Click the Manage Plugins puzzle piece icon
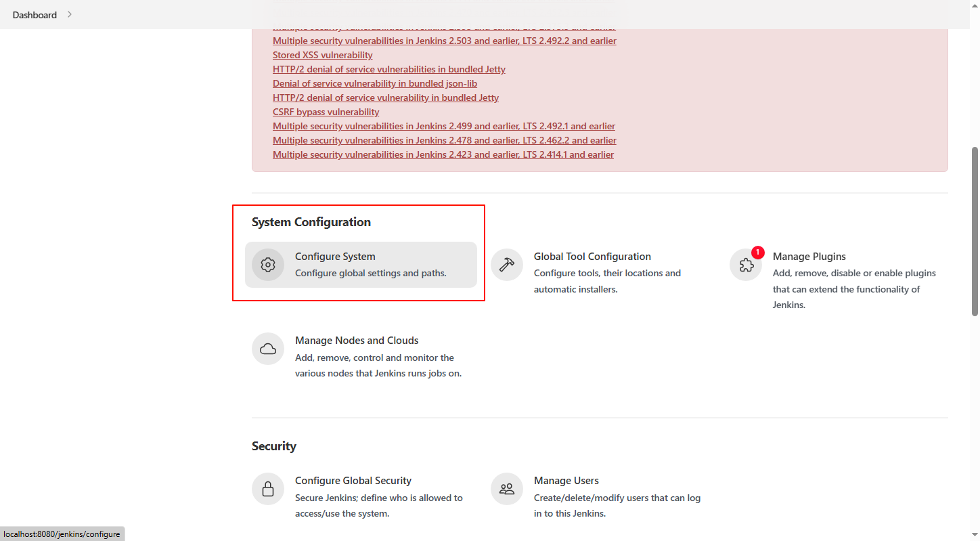Screen dimensions: 980x541 coord(746,265)
